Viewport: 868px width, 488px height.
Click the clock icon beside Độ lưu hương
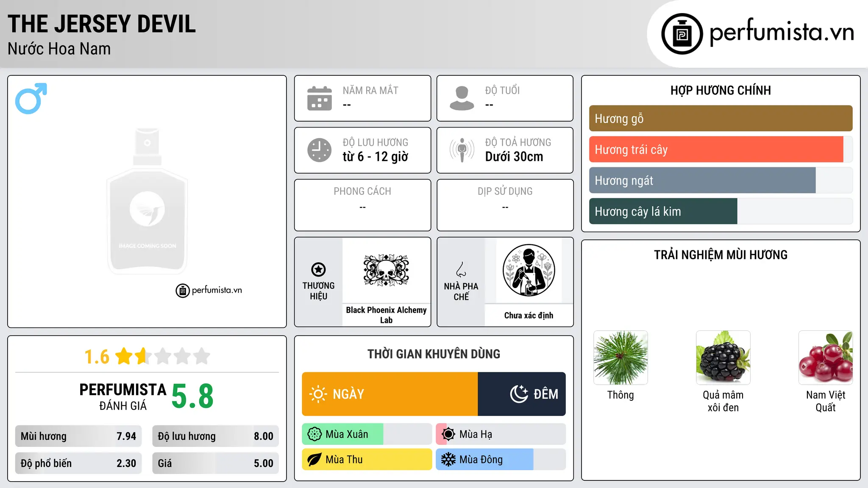[x=320, y=150]
